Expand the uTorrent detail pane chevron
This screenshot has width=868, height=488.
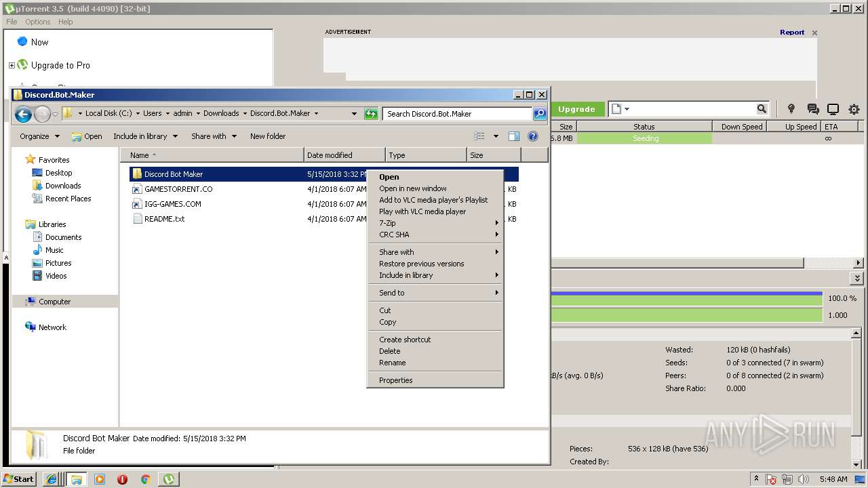click(x=857, y=279)
